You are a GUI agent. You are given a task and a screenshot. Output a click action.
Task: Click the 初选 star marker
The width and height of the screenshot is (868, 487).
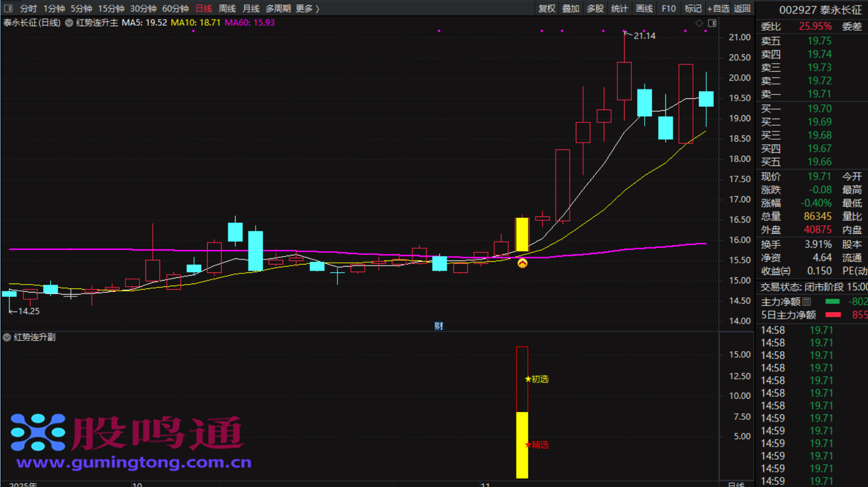[536, 379]
